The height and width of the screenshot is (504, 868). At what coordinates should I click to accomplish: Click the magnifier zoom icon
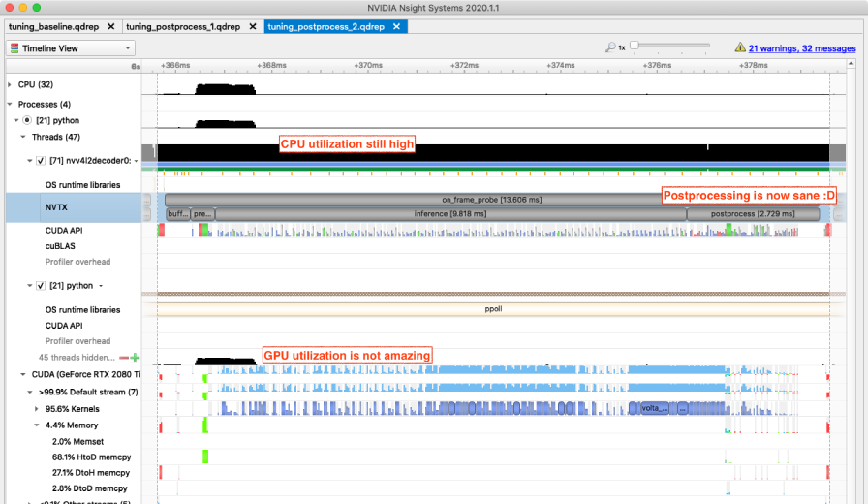coord(610,47)
